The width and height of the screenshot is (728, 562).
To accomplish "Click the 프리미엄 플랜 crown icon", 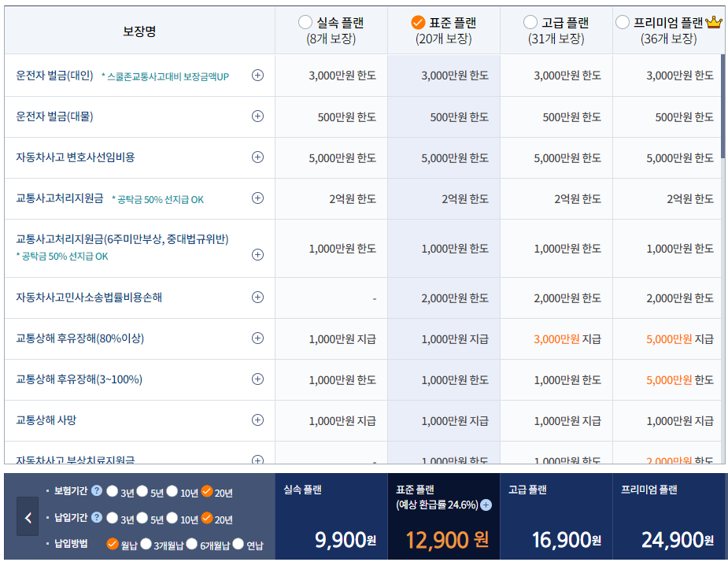I will tap(714, 22).
